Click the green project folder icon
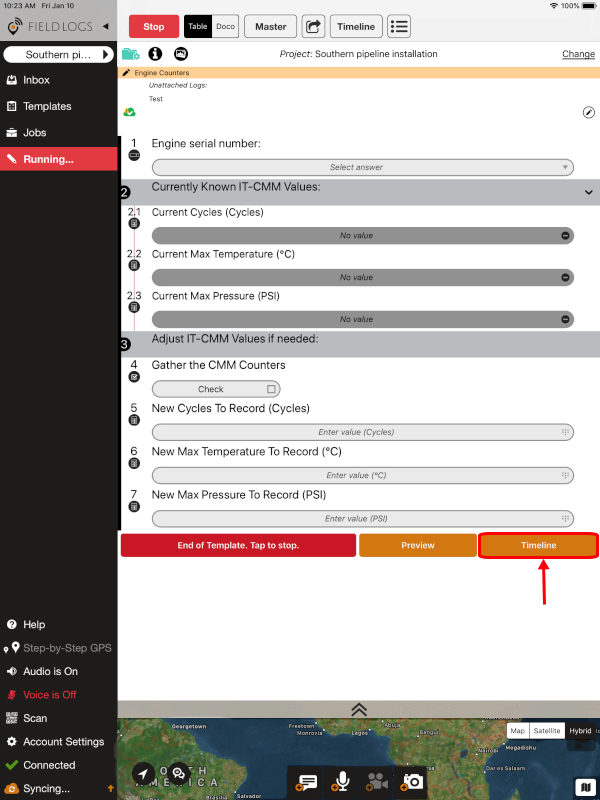The image size is (600, 800). (131, 54)
